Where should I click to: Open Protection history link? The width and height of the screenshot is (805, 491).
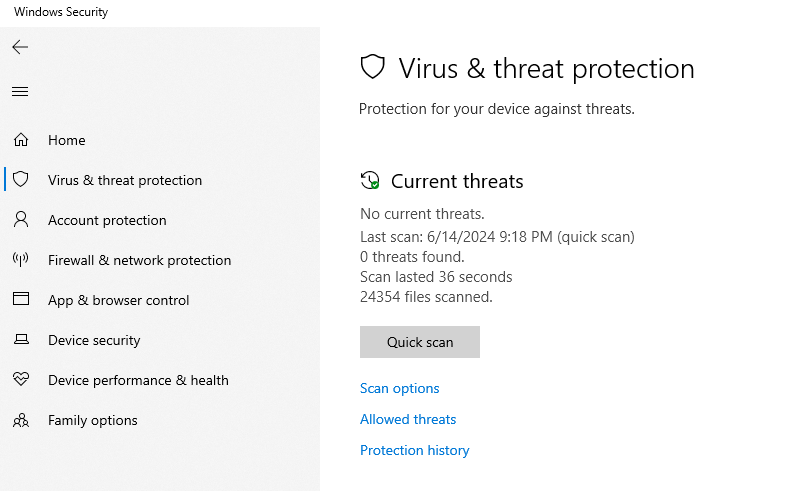(415, 450)
